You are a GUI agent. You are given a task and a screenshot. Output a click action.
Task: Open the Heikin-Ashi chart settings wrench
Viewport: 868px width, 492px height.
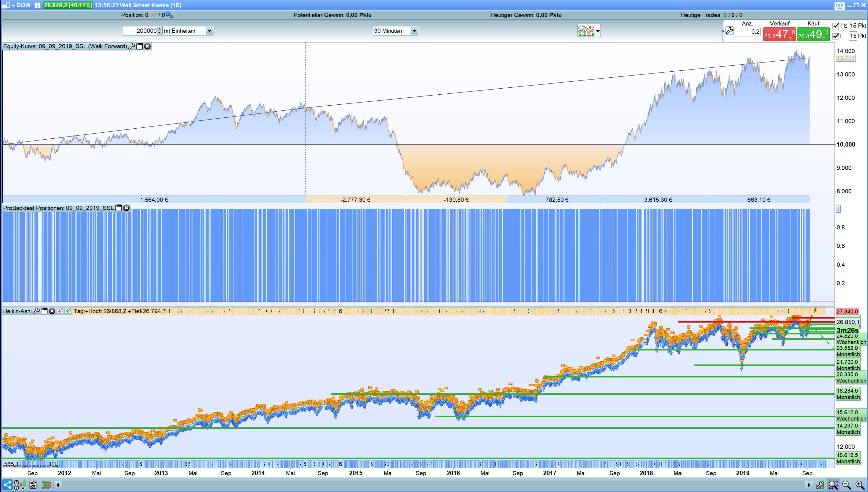coord(36,311)
